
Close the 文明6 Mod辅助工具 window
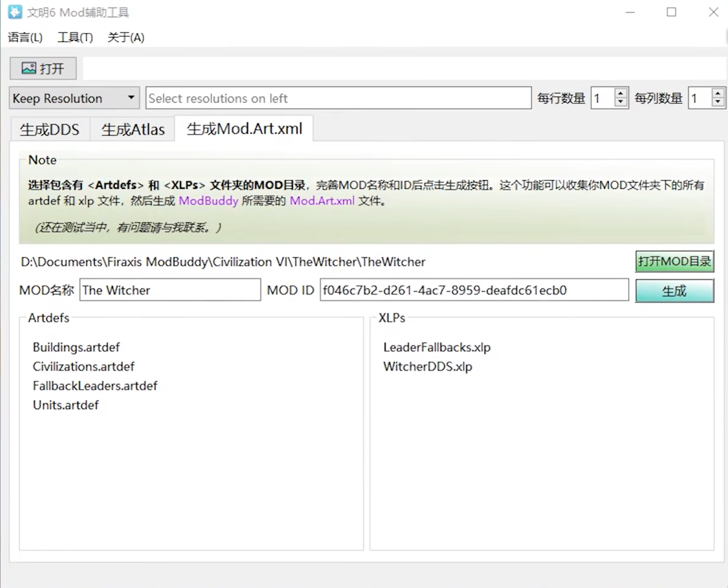point(713,12)
